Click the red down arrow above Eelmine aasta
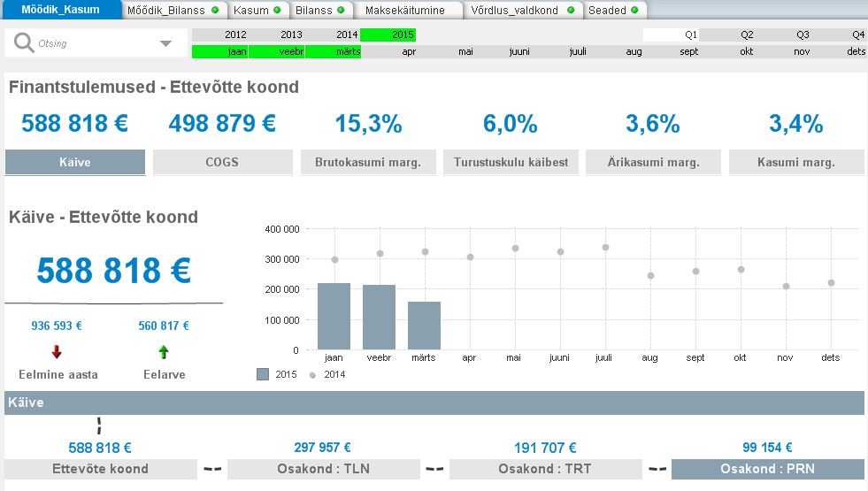The image size is (868, 491). (x=57, y=352)
